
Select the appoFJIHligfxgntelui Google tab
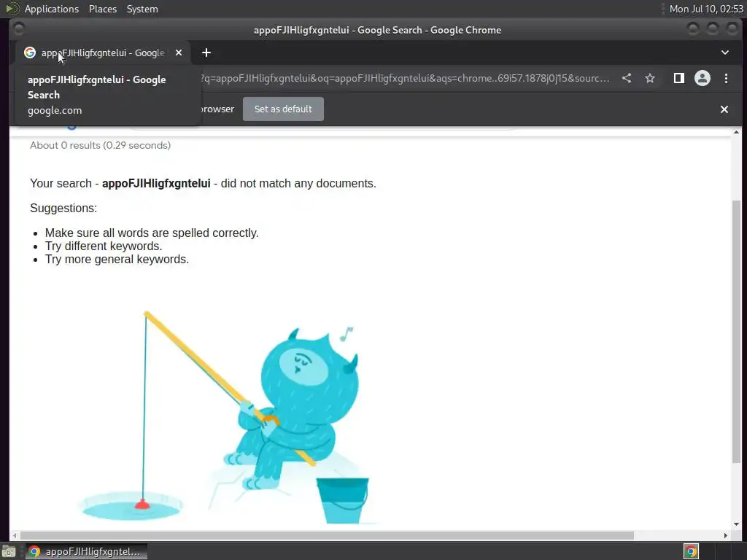[103, 52]
